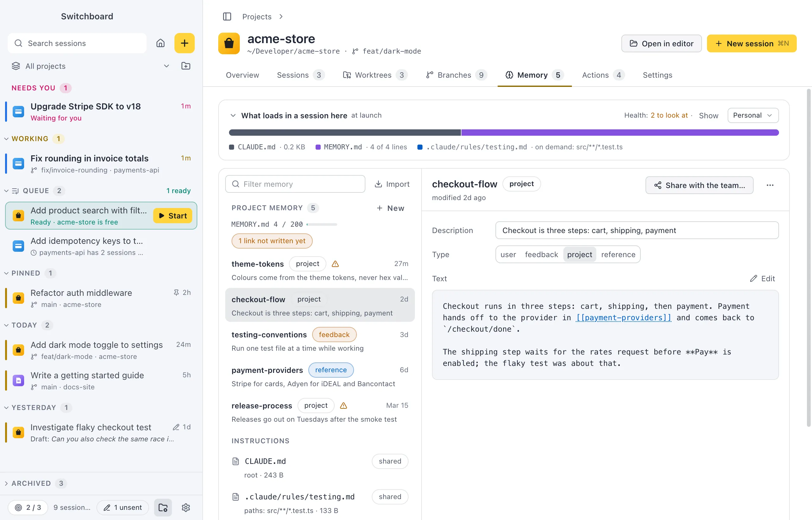
Task: Click the Description text field
Action: click(637, 230)
